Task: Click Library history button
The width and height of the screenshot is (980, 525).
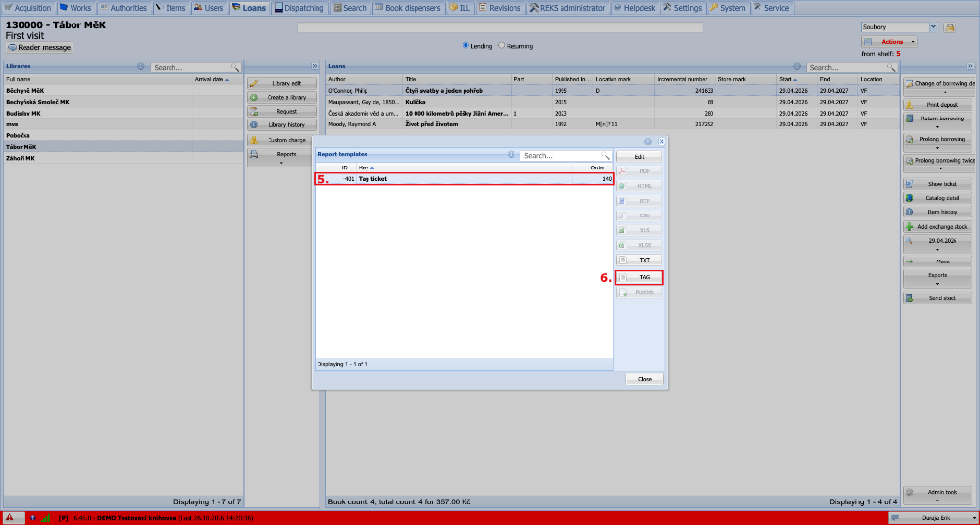Action: coord(282,125)
